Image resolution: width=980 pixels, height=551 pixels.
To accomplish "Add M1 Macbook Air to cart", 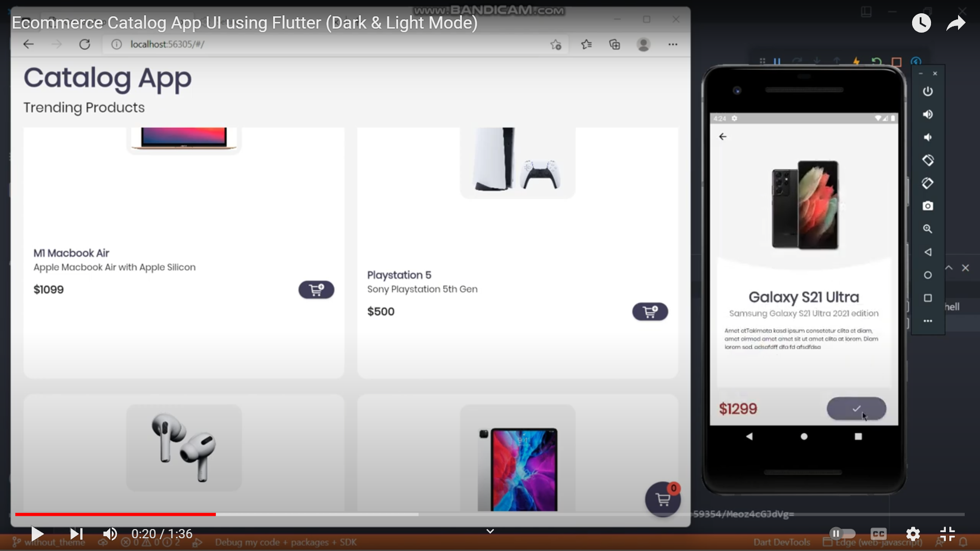I will coord(316,290).
